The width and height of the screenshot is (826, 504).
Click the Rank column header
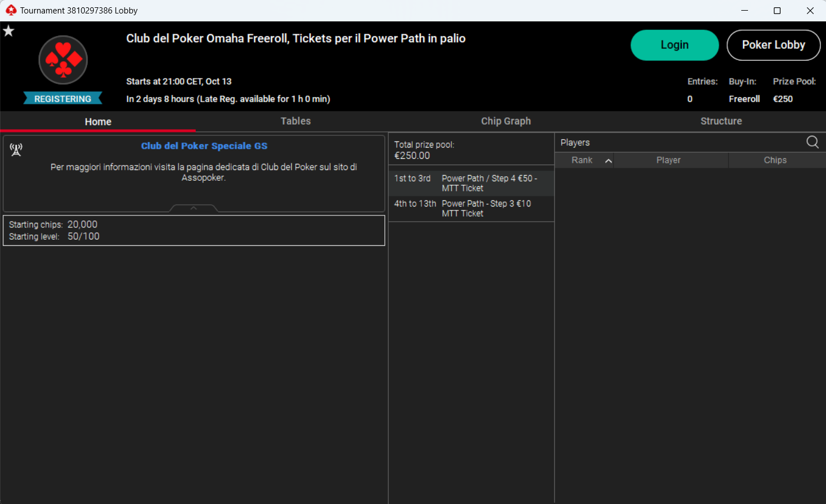[584, 160]
